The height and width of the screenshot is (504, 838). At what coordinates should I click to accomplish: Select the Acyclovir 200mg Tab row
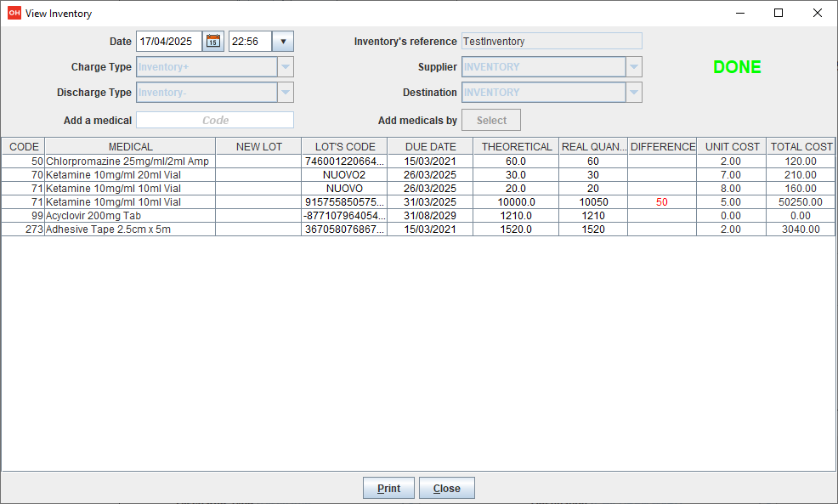click(127, 216)
